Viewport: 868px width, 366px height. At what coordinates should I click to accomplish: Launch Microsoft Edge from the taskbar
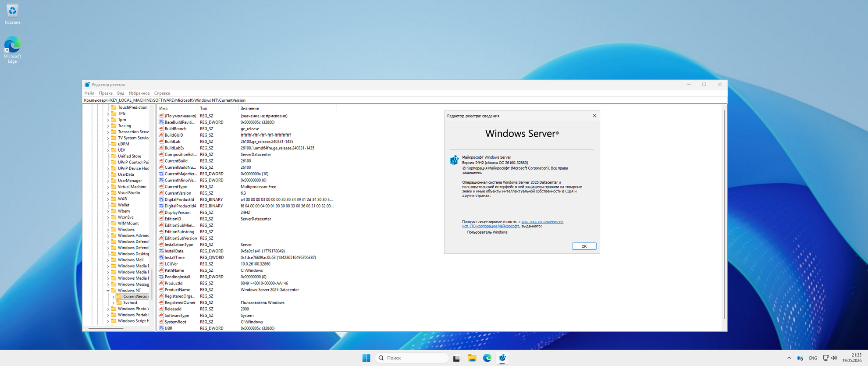[487, 358]
